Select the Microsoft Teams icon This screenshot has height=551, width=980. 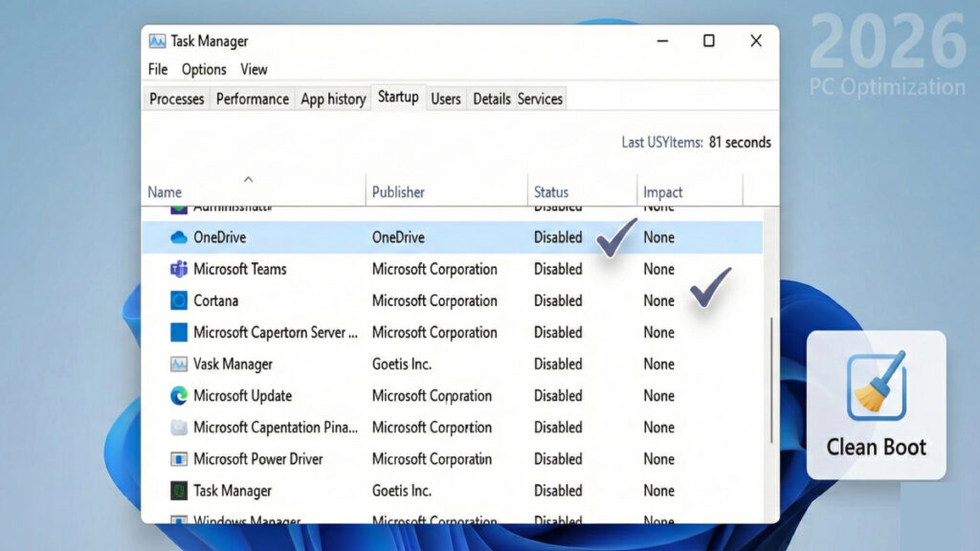pos(178,269)
